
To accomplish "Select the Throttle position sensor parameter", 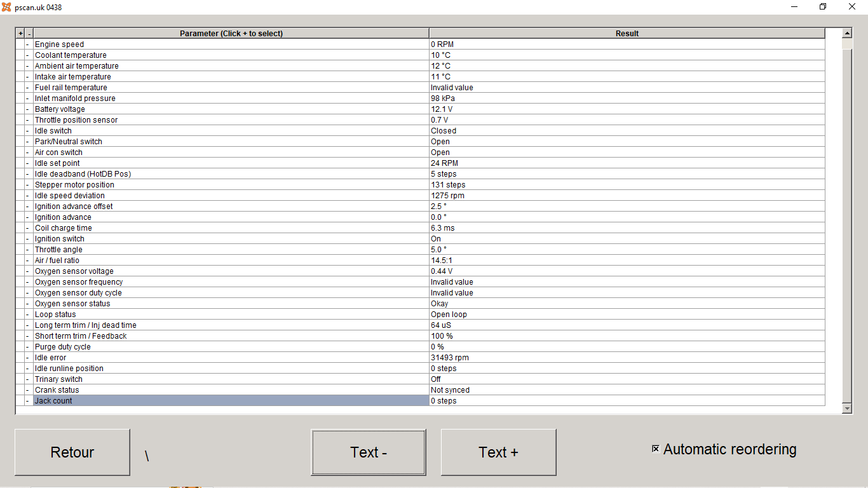I will coord(231,120).
